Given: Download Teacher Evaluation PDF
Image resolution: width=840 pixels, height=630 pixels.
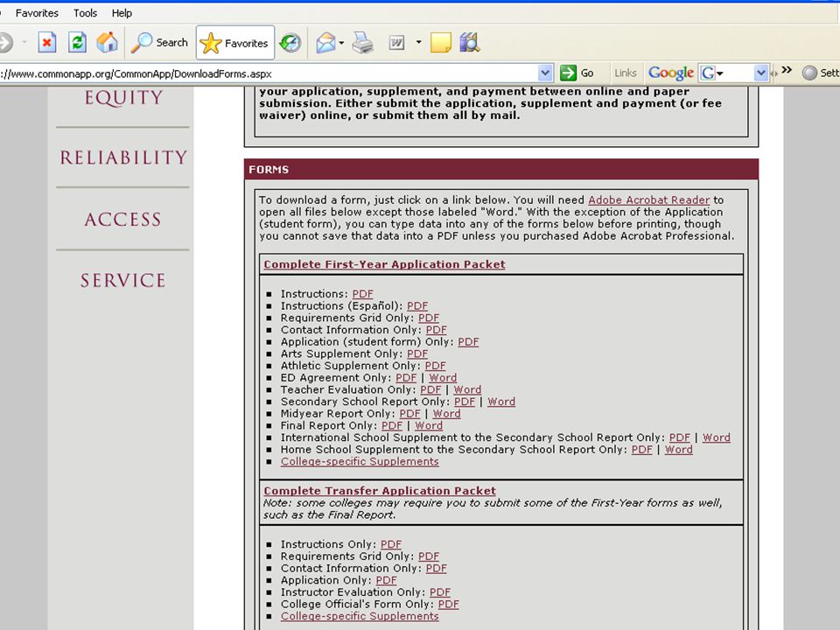Looking at the screenshot, I should [x=430, y=389].
